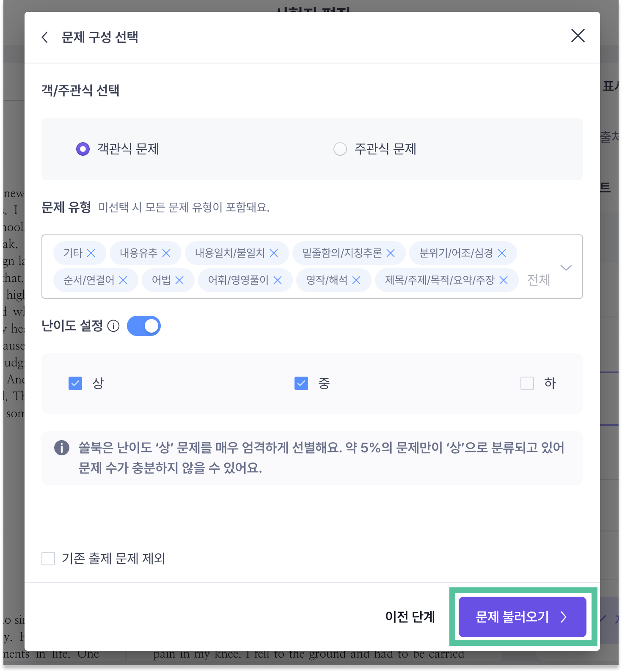Remove the 분위기/어조/심경 tag
The image size is (622, 672).
pos(502,253)
